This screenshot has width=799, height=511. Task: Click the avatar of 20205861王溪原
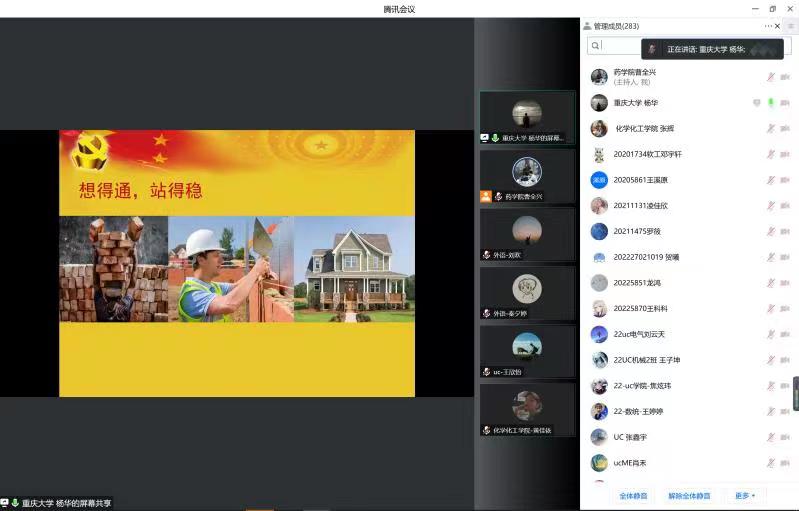[x=599, y=180]
